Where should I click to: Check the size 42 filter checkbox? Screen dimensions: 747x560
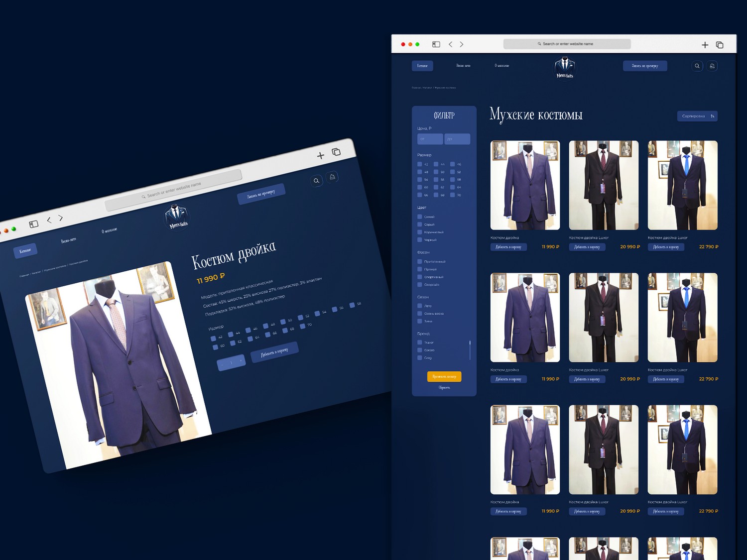(x=420, y=164)
